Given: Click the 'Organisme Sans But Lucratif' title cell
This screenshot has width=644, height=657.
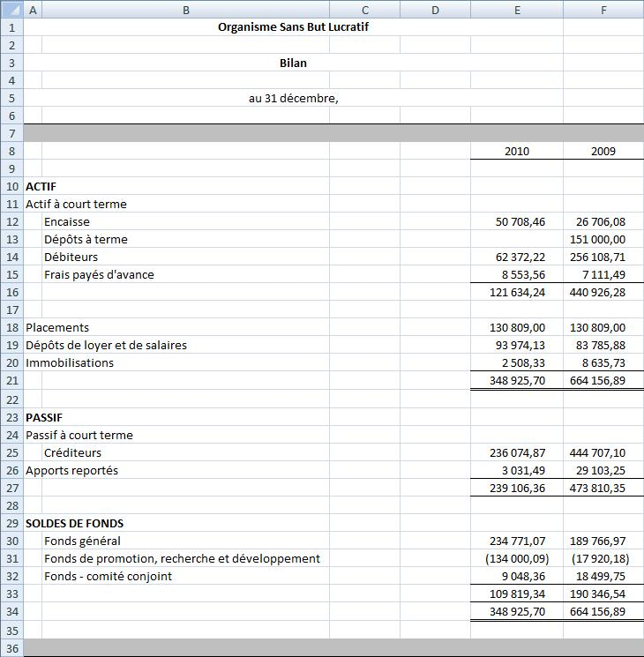Looking at the screenshot, I should tap(293, 27).
